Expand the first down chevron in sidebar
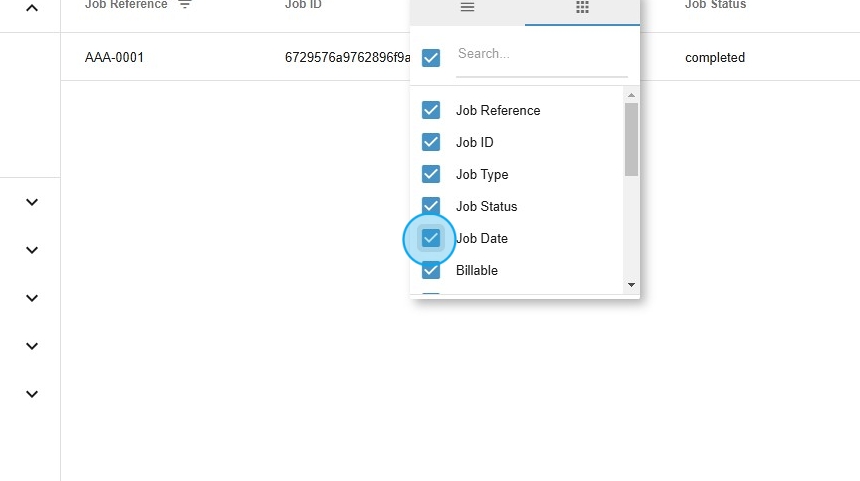The height and width of the screenshot is (481, 860). pos(32,202)
